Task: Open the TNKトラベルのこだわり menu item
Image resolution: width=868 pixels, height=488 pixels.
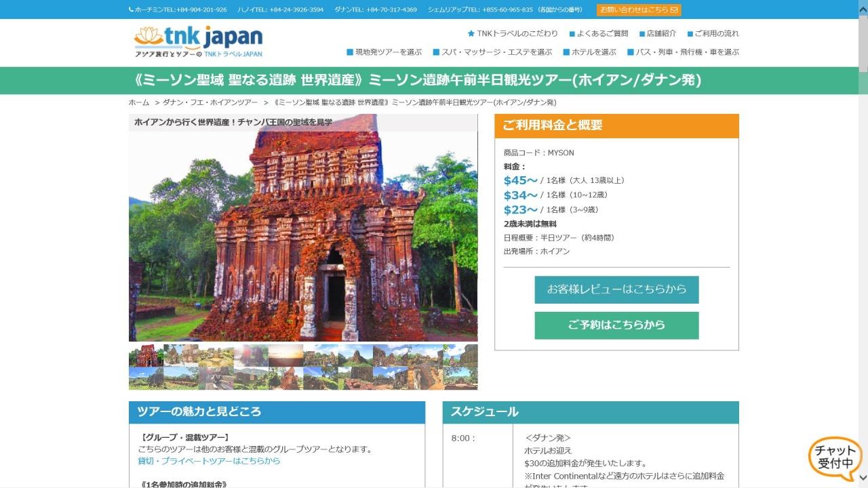Action: tap(513, 33)
